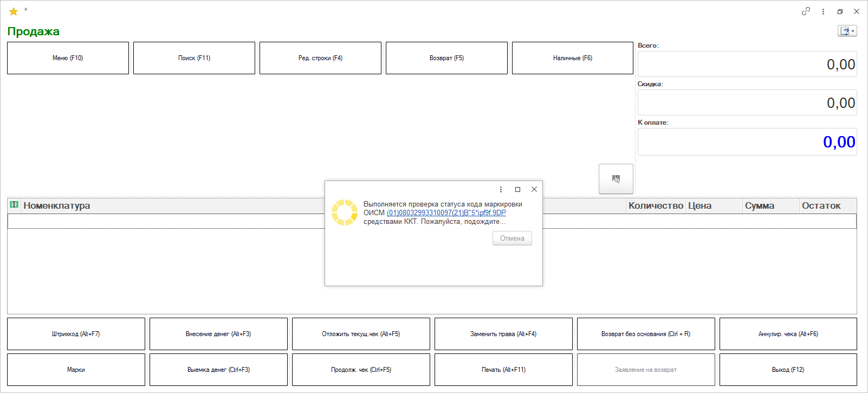The height and width of the screenshot is (393, 868).
Task: Click the Скидка discount field
Action: pyautogui.click(x=747, y=102)
